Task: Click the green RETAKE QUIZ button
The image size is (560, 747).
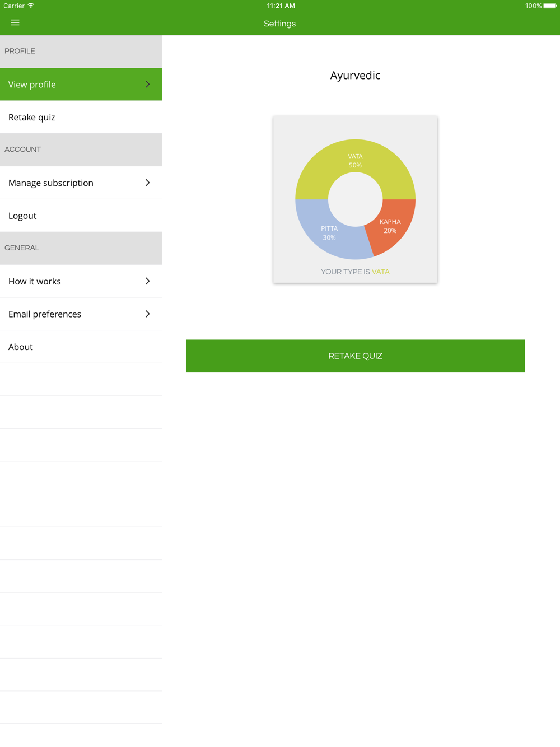Action: coord(355,356)
